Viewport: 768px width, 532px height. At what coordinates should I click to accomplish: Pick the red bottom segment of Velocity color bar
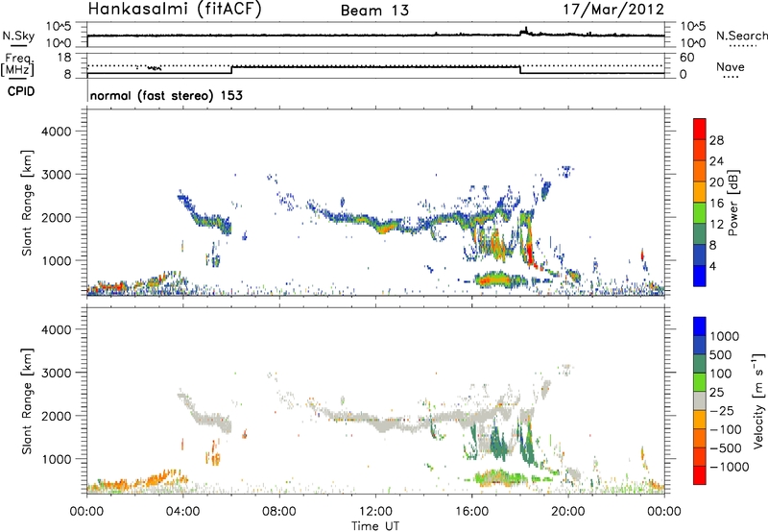(700, 475)
